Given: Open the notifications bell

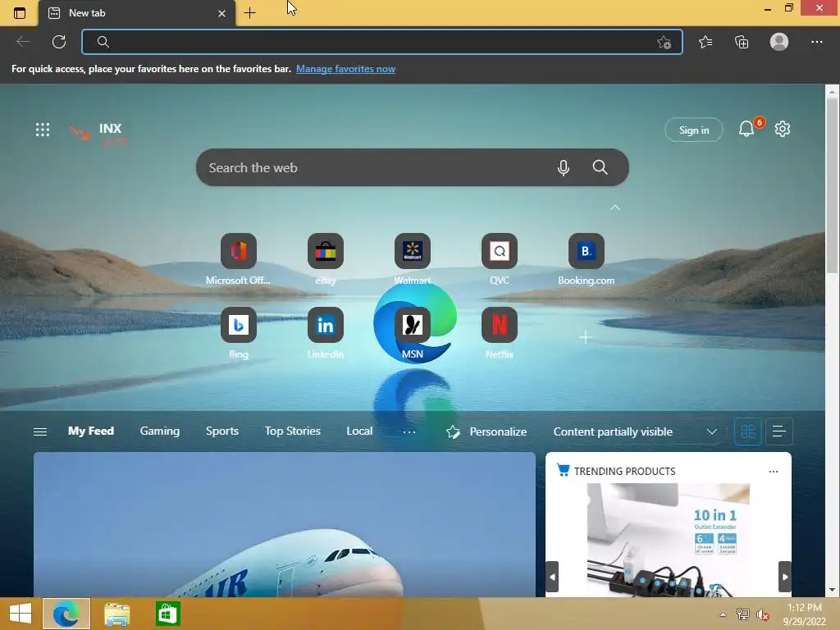Looking at the screenshot, I should click(746, 129).
